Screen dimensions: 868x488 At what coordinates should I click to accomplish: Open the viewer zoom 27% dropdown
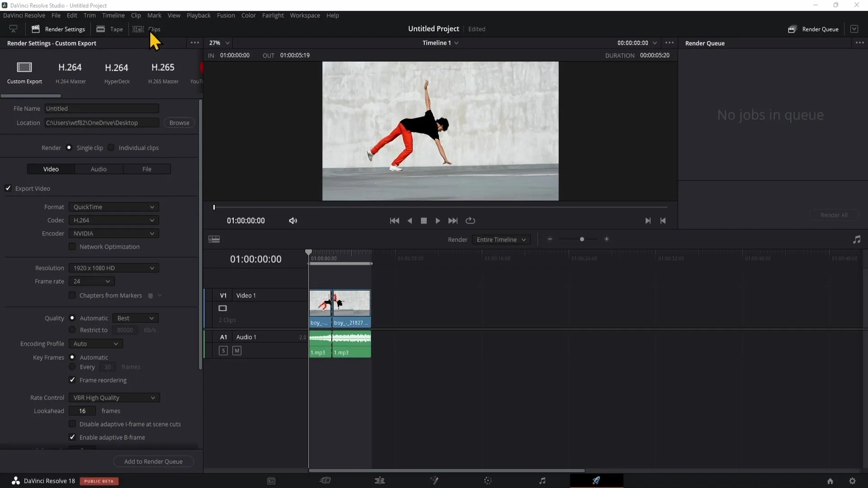220,43
